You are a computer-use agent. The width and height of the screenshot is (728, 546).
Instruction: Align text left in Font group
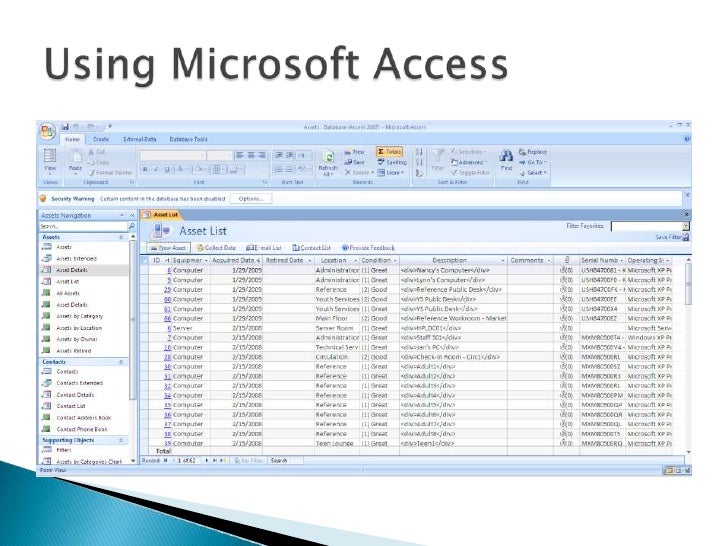pos(240,155)
